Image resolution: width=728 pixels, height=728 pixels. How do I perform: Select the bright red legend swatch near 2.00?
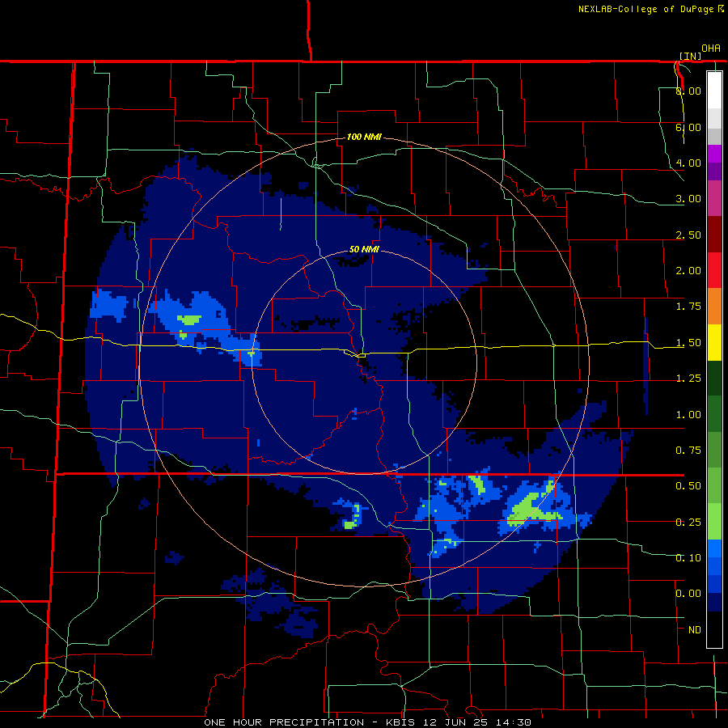[x=714, y=270]
